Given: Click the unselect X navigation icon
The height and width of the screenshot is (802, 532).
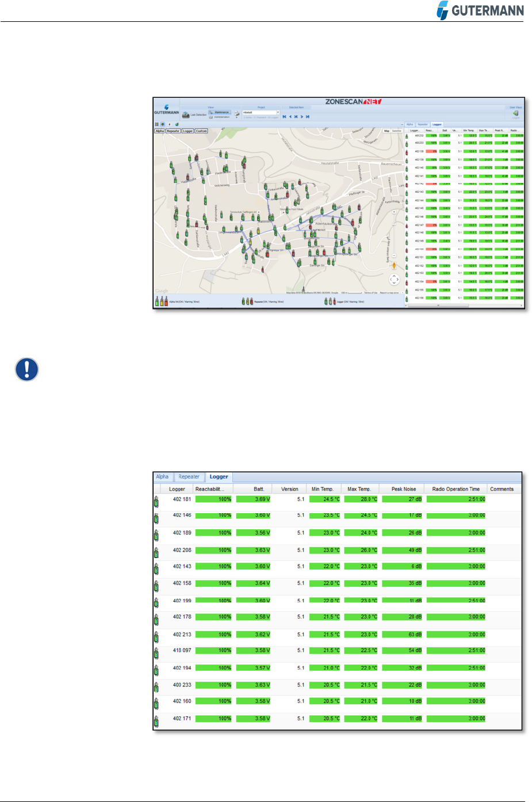Looking at the screenshot, I should 296,117.
